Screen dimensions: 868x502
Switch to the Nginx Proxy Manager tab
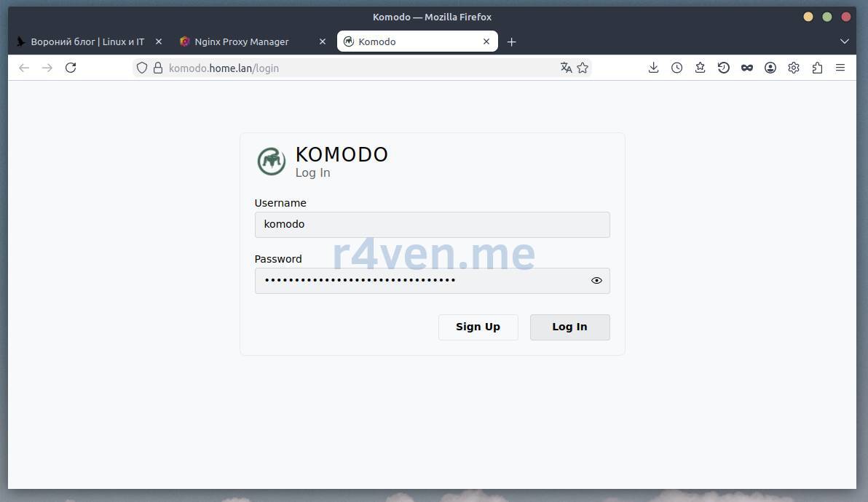click(242, 41)
